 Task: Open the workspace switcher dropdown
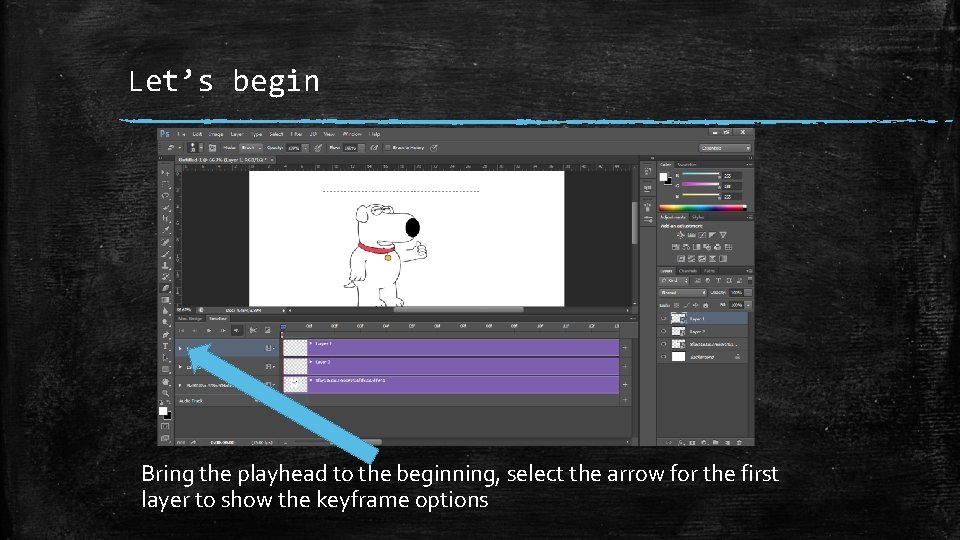coord(725,148)
